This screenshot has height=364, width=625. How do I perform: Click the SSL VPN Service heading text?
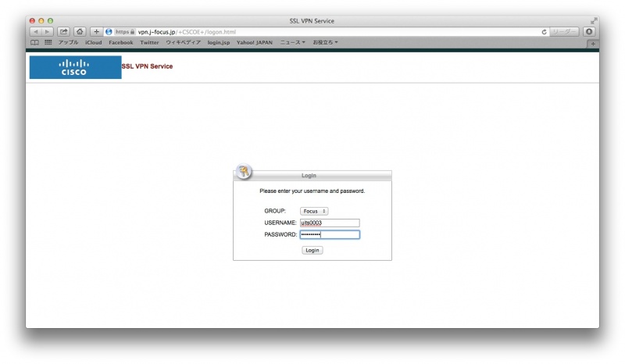pyautogui.click(x=147, y=66)
